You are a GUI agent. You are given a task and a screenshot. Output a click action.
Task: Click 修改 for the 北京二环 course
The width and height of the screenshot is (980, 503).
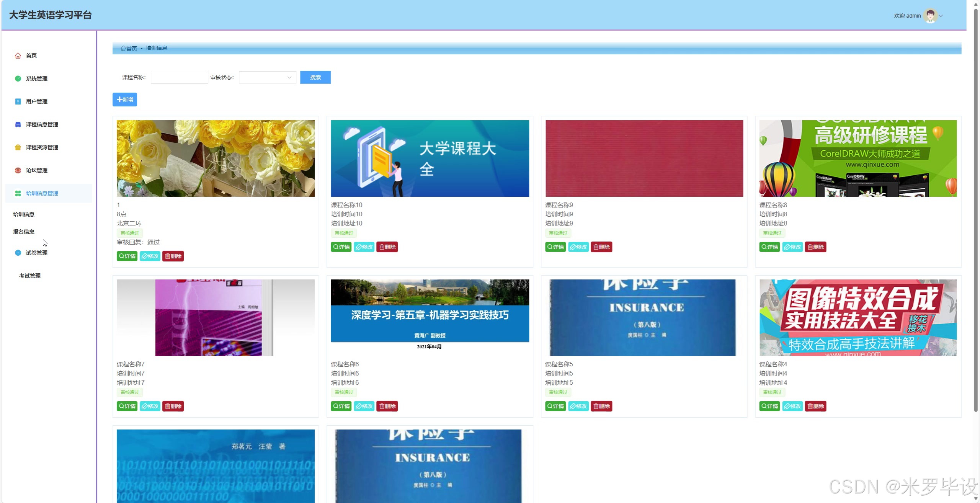[150, 256]
